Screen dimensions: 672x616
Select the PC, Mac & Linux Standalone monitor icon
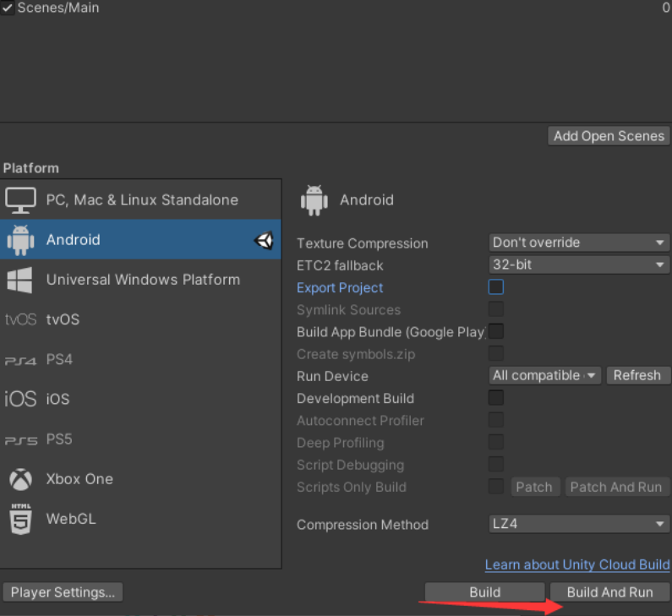coord(20,199)
